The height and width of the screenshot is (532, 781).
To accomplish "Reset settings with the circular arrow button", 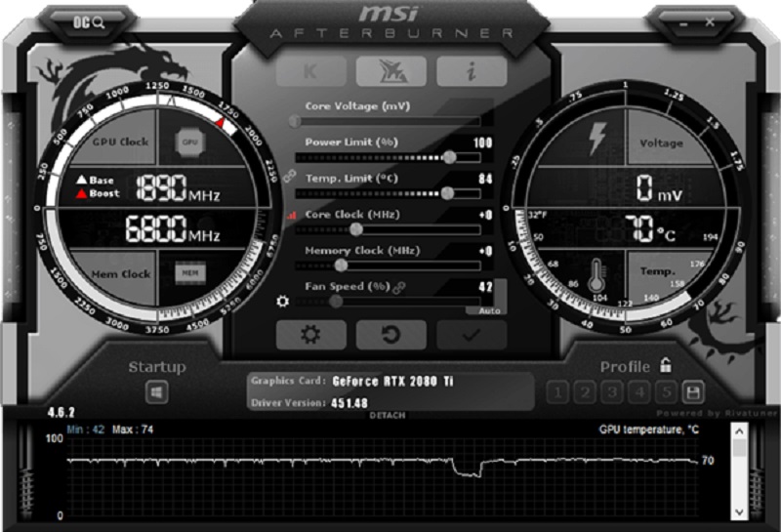I will click(391, 335).
